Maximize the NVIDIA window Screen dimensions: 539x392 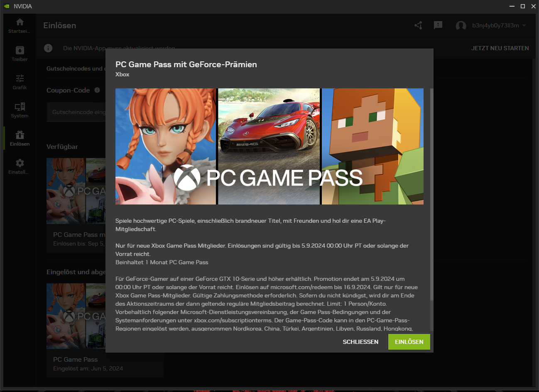pyautogui.click(x=523, y=6)
